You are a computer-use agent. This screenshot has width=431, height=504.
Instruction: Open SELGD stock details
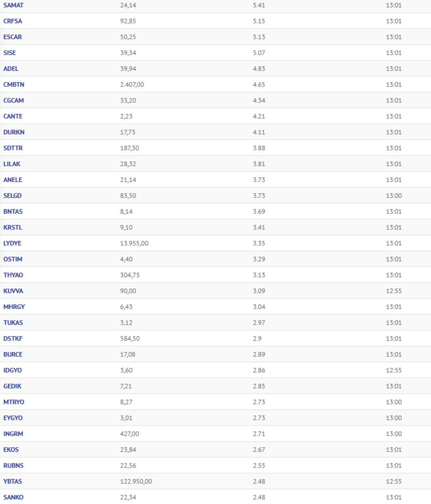(x=12, y=196)
